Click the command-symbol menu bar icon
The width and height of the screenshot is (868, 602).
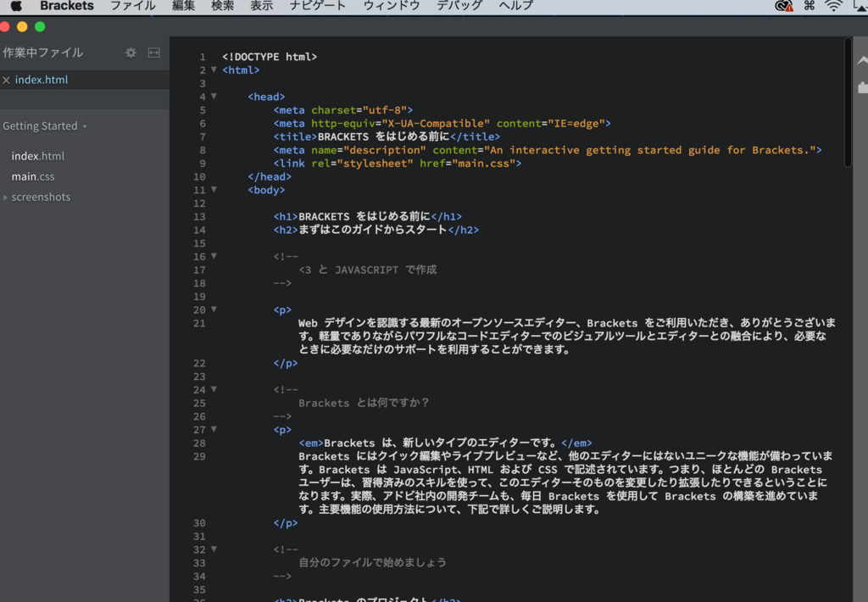[810, 6]
